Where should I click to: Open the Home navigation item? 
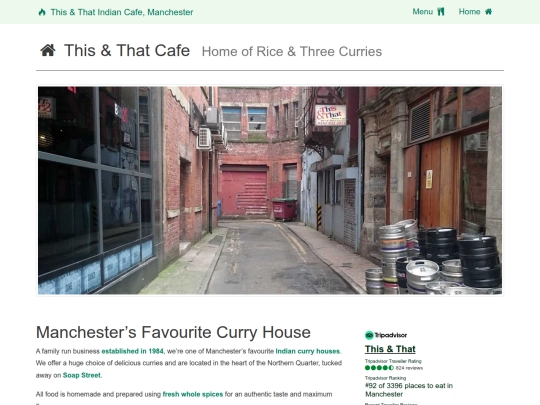click(x=475, y=12)
